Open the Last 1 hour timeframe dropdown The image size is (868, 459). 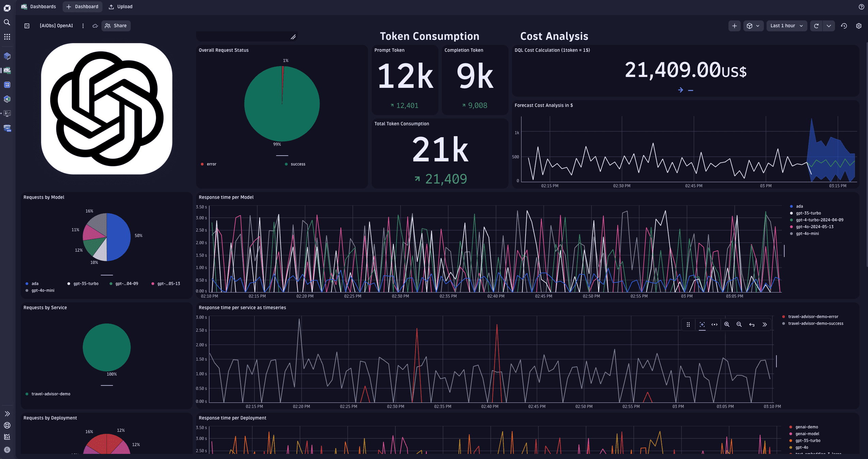pos(787,26)
